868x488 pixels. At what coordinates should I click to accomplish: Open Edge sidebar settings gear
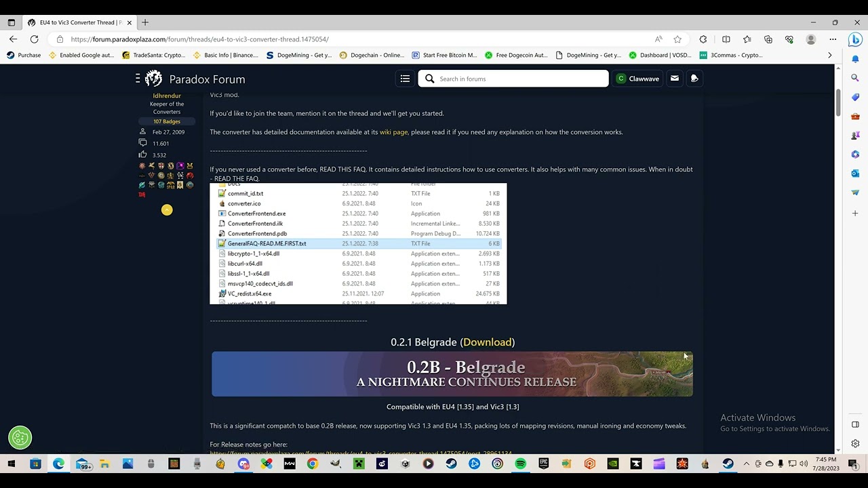tap(856, 444)
